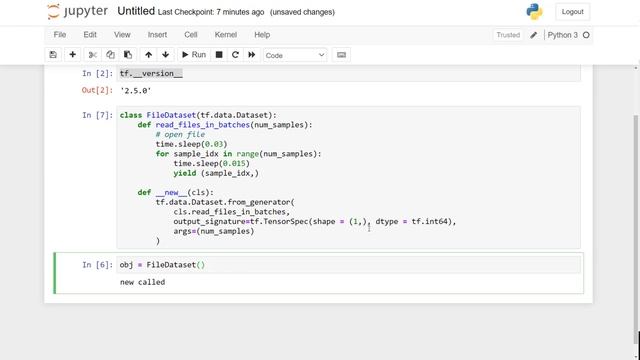Click the Out[2] prompt label
The height and width of the screenshot is (360, 640).
pos(97,90)
